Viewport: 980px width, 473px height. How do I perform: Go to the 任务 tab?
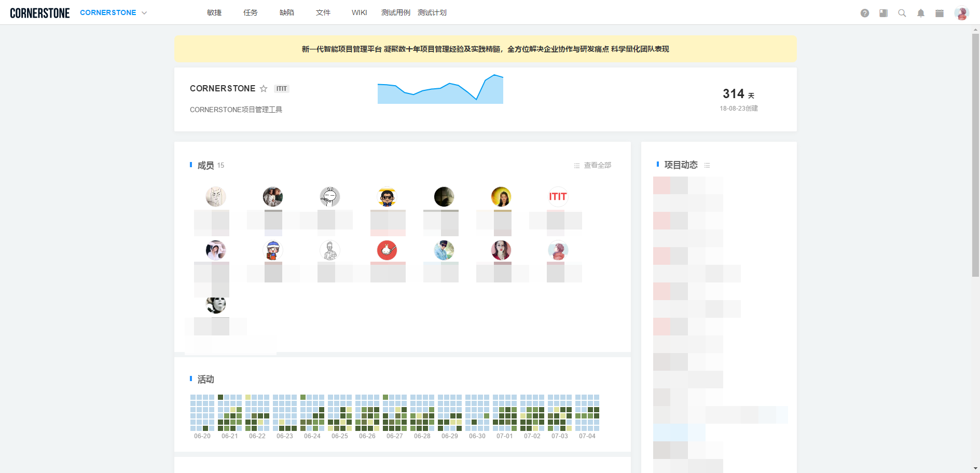[x=251, y=12]
